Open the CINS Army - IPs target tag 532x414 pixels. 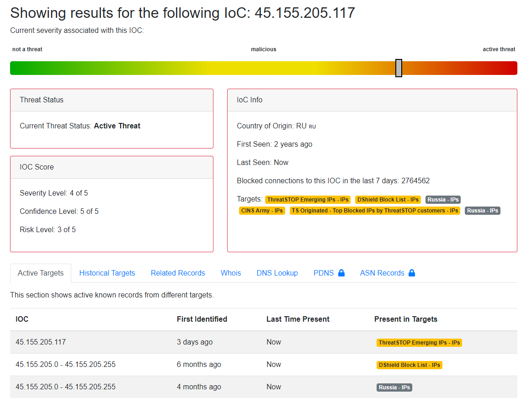pos(262,210)
